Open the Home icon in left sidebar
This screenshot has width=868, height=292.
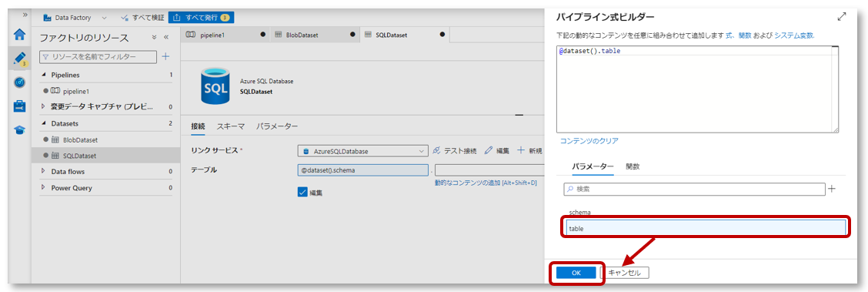(x=20, y=35)
